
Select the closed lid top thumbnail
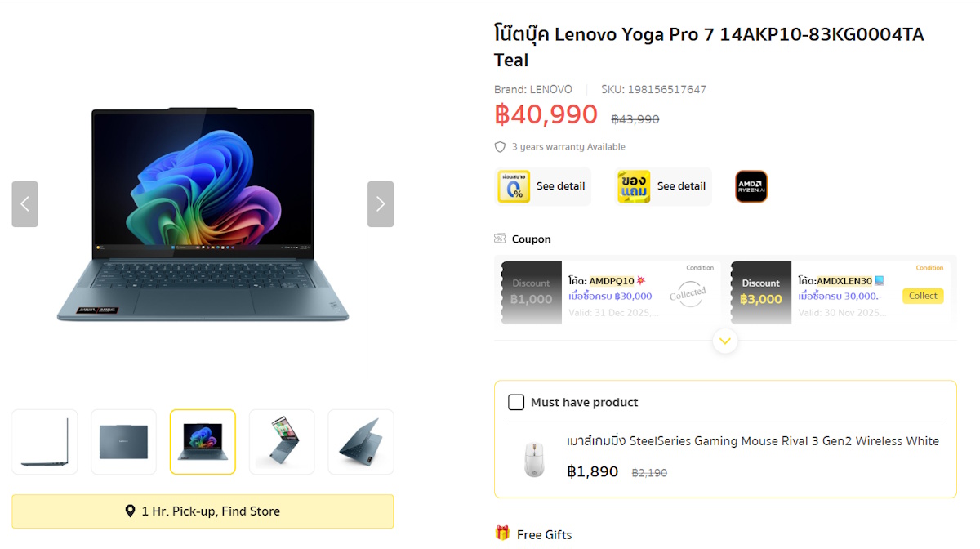click(x=123, y=442)
